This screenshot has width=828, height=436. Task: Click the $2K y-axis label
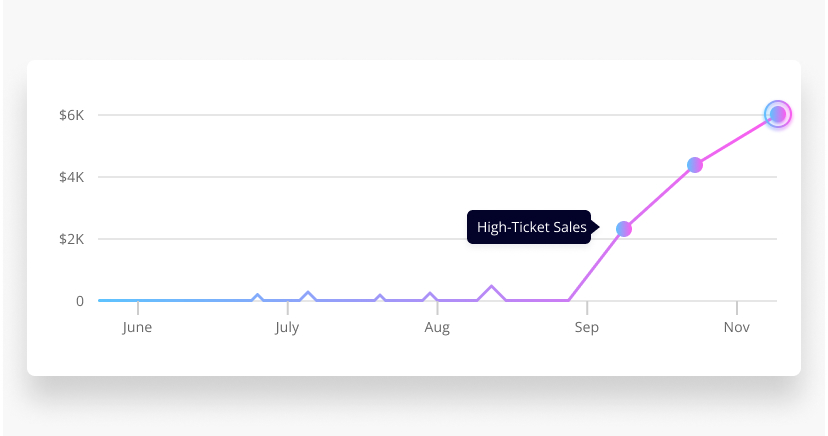point(71,239)
